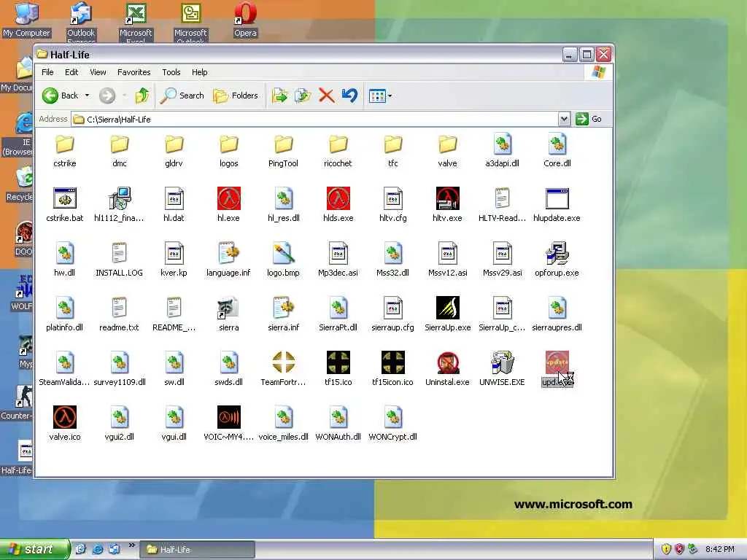Viewport: 747px width, 560px height.
Task: Click the Copy To toolbar icon
Action: point(303,96)
